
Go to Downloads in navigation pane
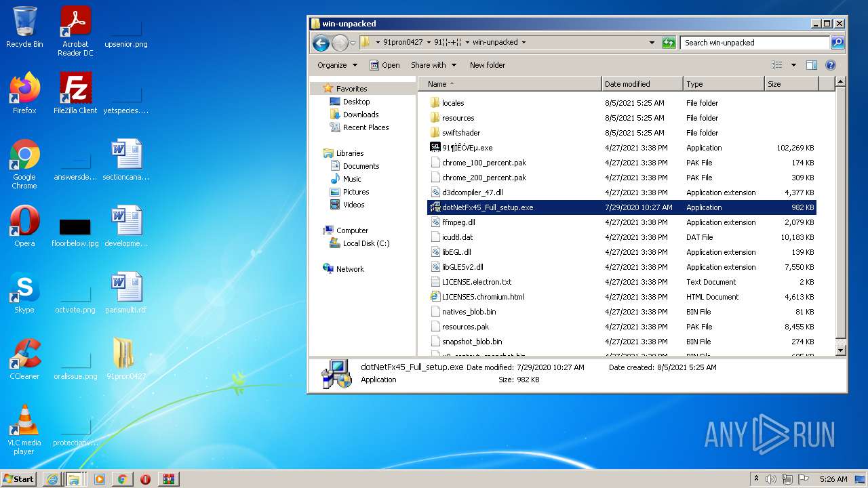coord(360,115)
